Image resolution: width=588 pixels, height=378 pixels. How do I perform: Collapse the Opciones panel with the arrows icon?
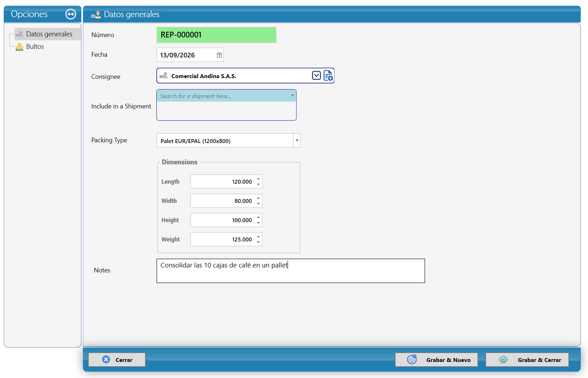click(x=71, y=14)
